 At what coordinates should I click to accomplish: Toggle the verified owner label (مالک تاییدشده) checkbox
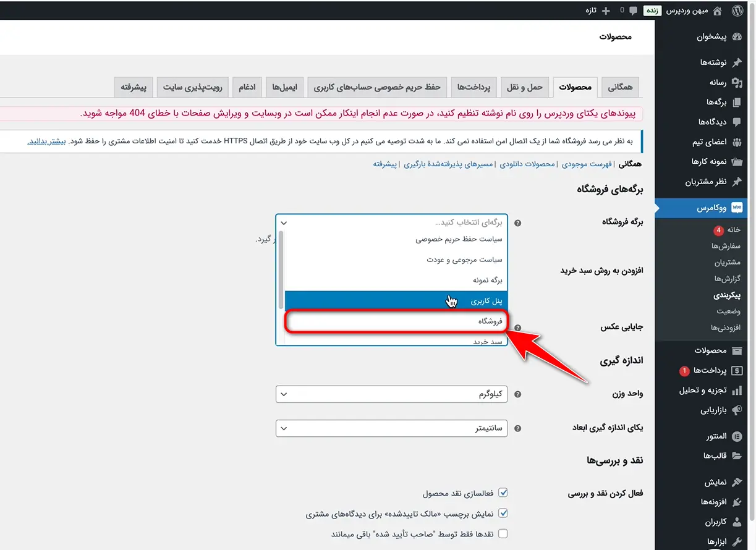(503, 513)
